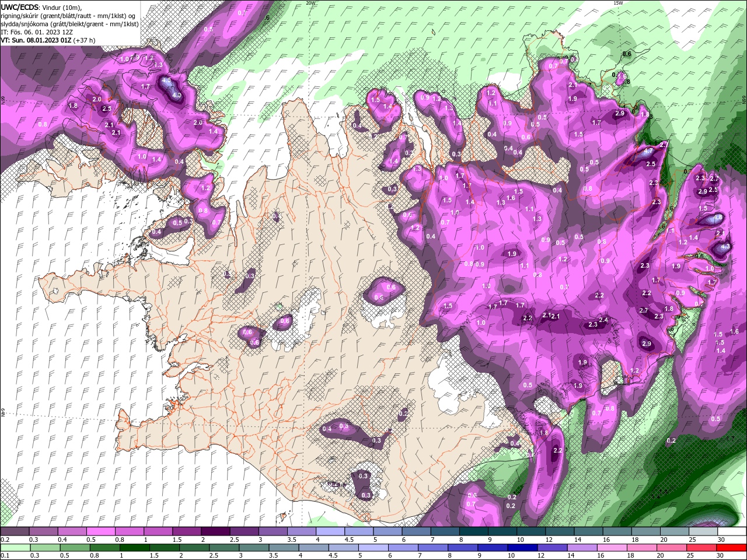The image size is (747, 560).
Task: Click the 4.7 precipitation value on the map
Action: (648, 150)
